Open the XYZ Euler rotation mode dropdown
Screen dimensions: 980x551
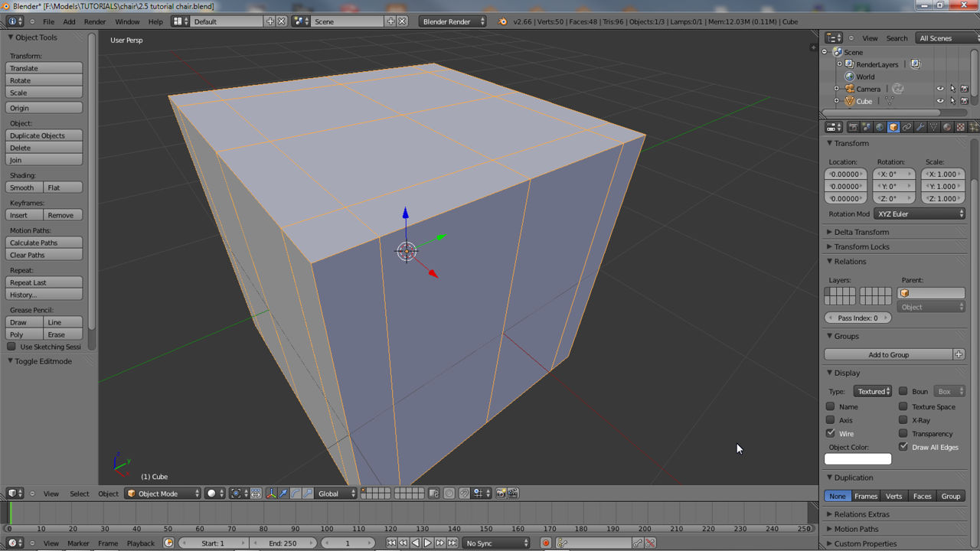[919, 214]
